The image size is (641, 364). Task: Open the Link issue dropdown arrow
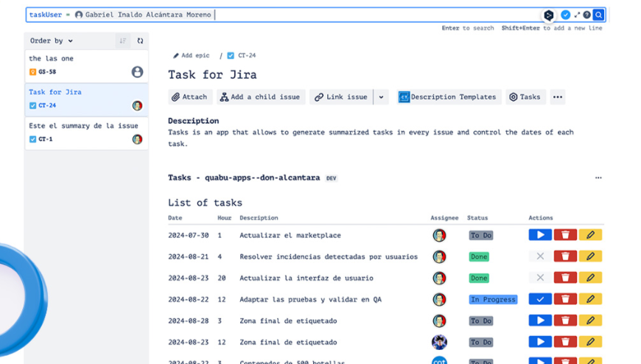tap(381, 97)
